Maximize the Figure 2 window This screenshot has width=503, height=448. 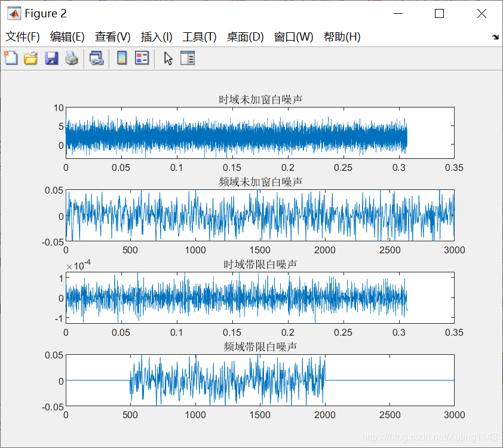[439, 14]
